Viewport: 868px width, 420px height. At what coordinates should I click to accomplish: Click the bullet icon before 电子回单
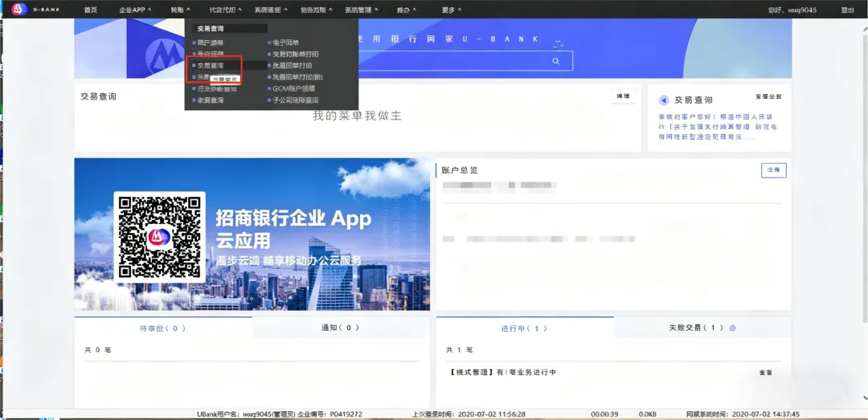[269, 43]
